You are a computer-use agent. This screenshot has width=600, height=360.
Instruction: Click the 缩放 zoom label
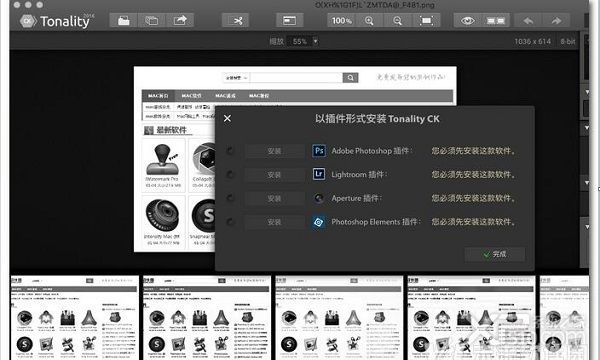tap(277, 41)
